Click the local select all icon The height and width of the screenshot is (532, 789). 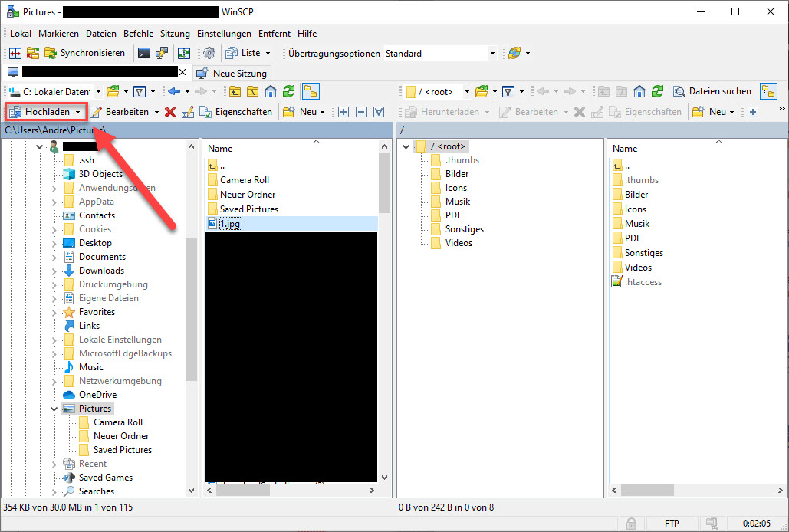(379, 112)
